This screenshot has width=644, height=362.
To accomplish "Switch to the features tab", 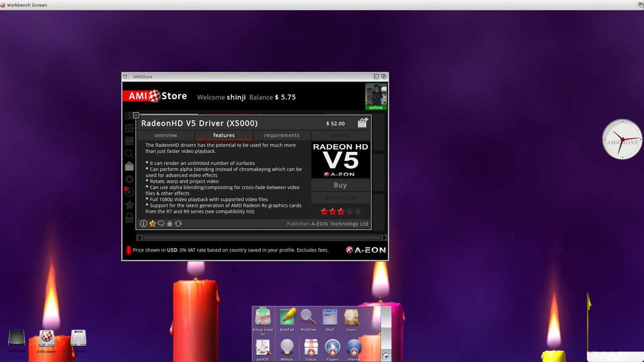I will point(224,135).
